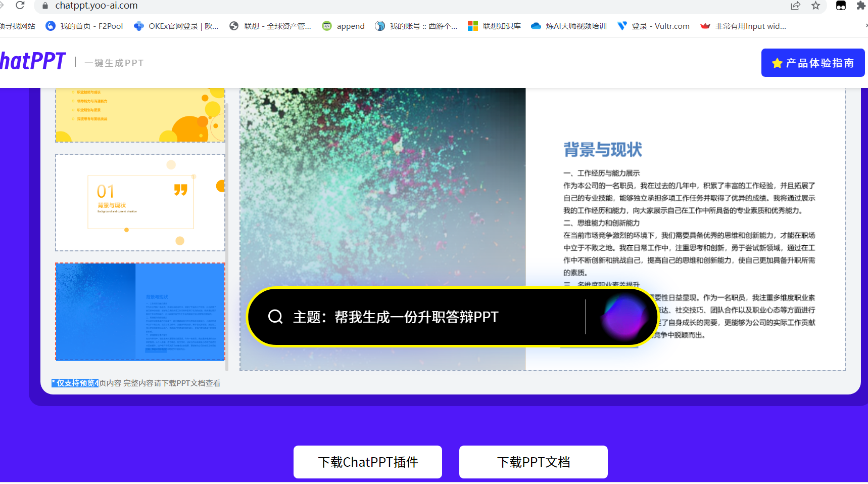The image size is (868, 484).
Task: Click the 产品体验指南 button
Action: pos(813,63)
